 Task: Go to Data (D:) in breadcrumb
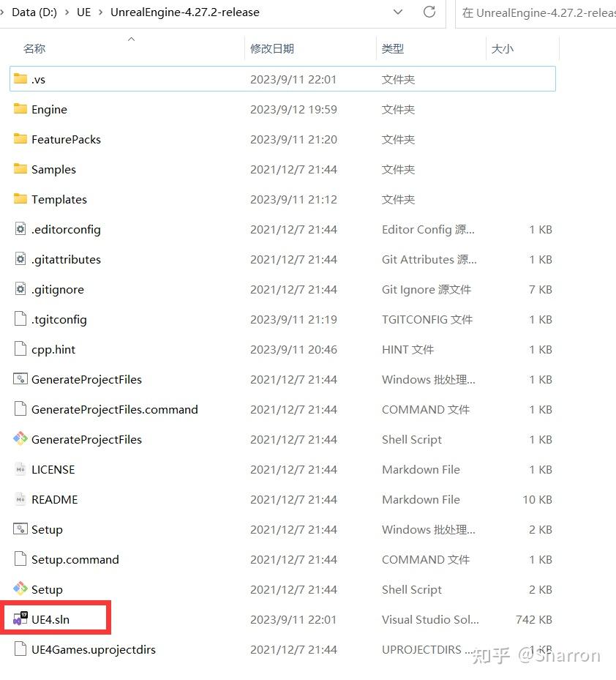click(x=34, y=12)
